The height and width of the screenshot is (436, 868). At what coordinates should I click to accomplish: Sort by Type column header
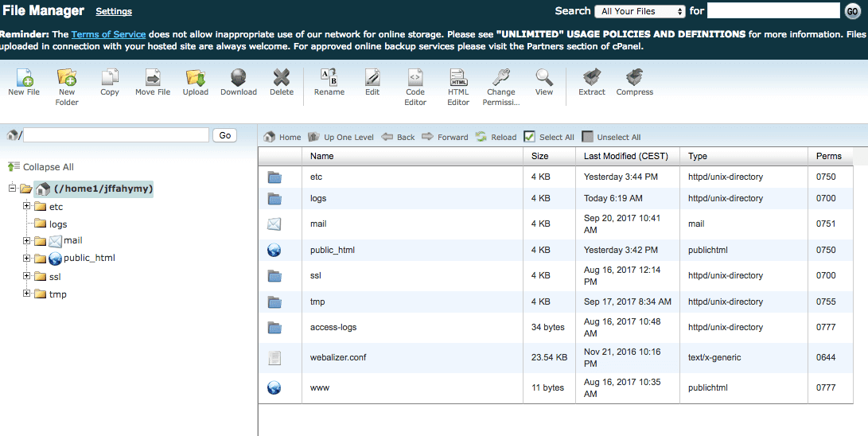pos(743,156)
